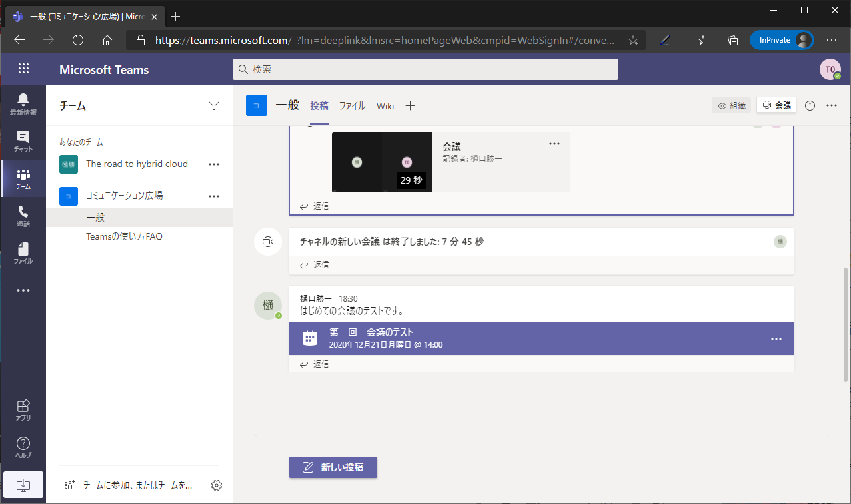The width and height of the screenshot is (851, 504).
Task: Open the Teams app launcher grid
Action: 24,69
